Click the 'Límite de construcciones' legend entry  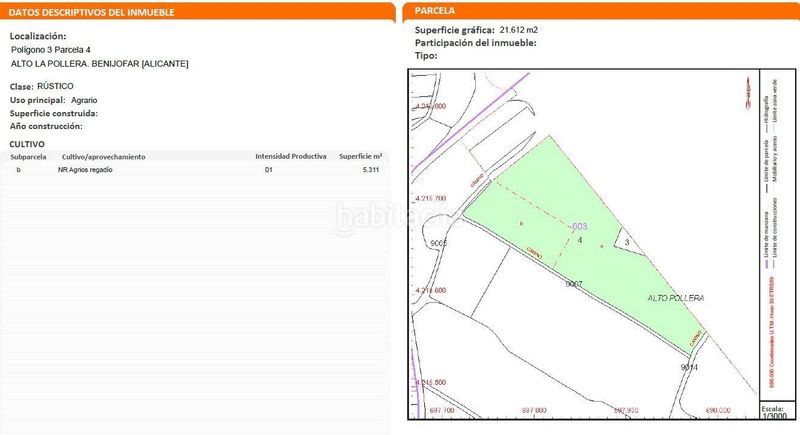point(774,233)
